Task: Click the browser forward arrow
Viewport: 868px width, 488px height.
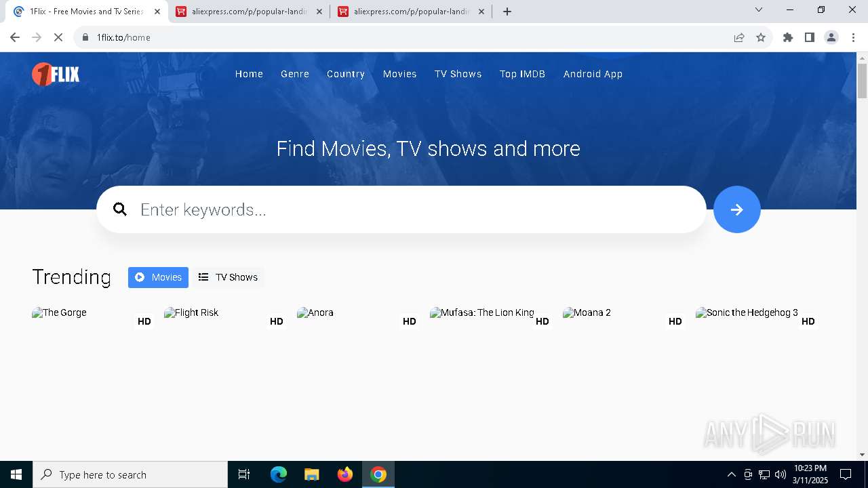Action: point(37,37)
